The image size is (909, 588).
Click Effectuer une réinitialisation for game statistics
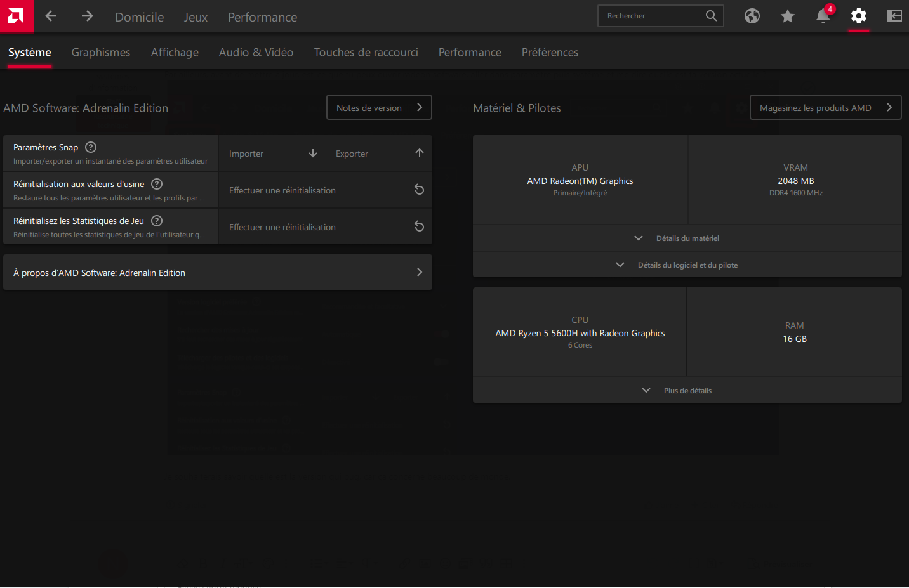point(325,227)
